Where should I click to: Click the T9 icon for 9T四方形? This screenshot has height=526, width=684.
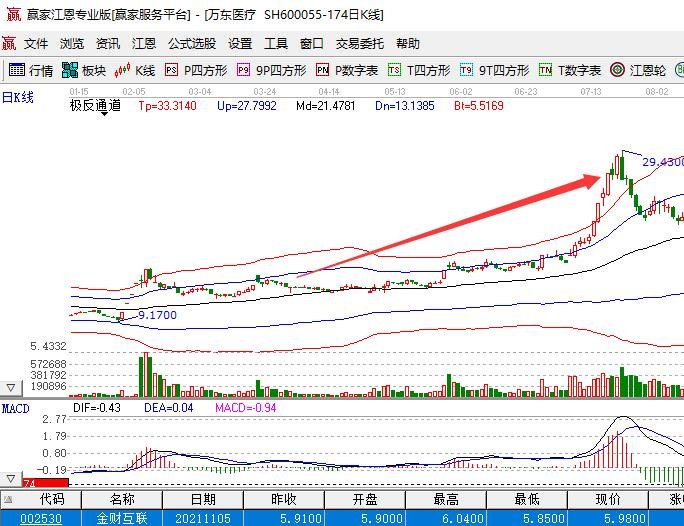pos(466,70)
